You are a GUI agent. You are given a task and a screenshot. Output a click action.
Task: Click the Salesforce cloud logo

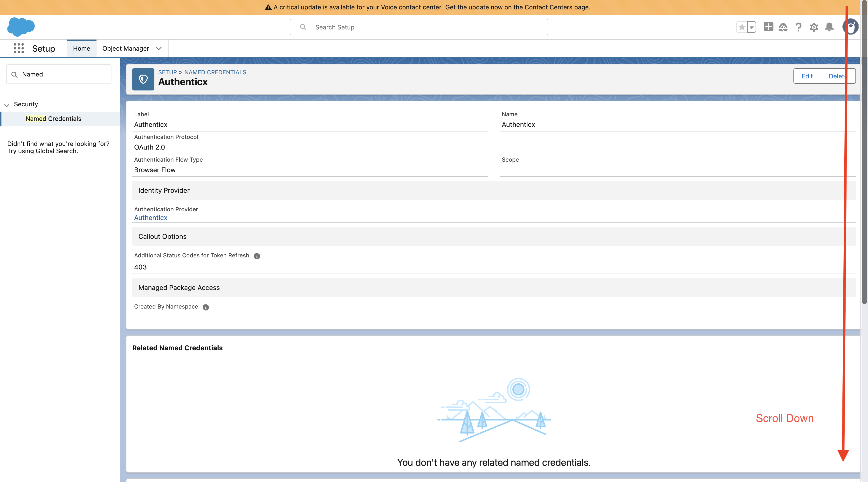21,27
